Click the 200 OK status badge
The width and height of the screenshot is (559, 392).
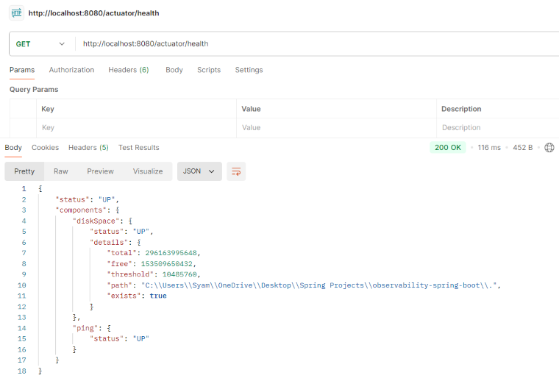click(447, 147)
